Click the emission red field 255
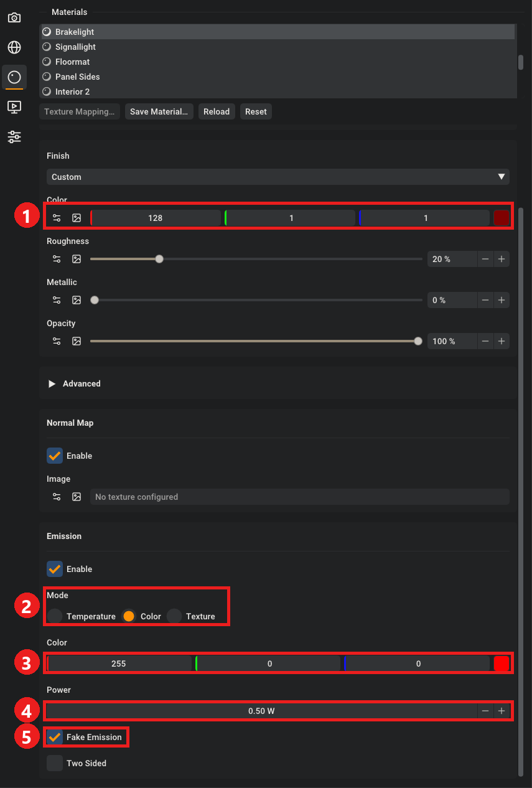The width and height of the screenshot is (532, 788). [119, 664]
